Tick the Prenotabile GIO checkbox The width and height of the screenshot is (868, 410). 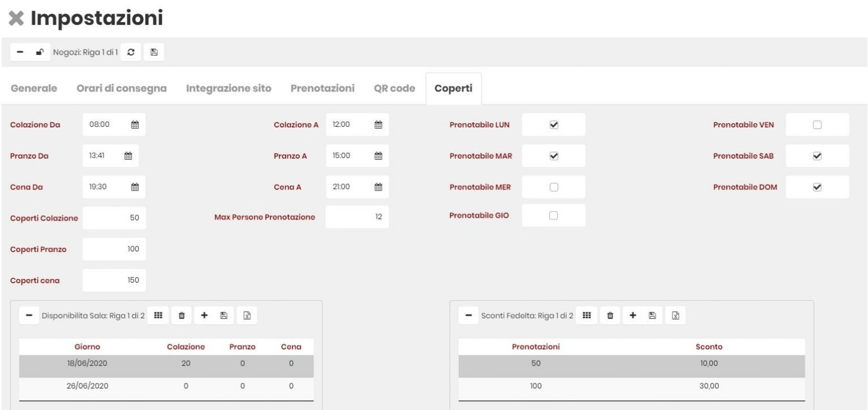(x=553, y=216)
